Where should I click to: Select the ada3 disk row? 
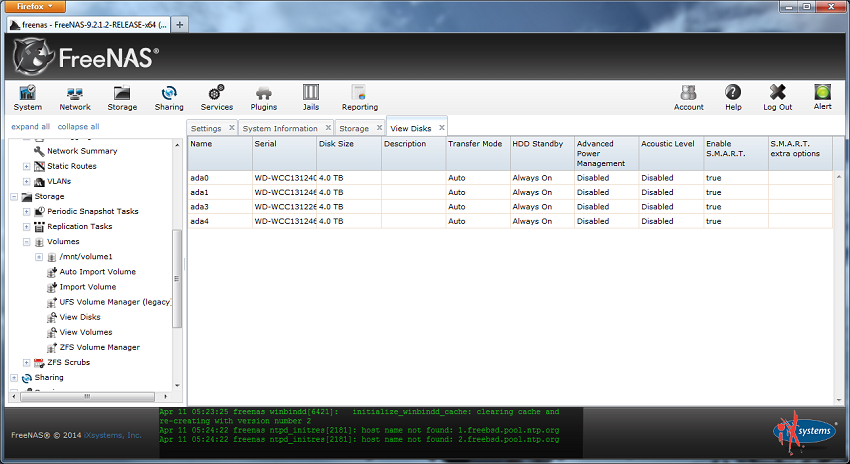tap(510, 207)
